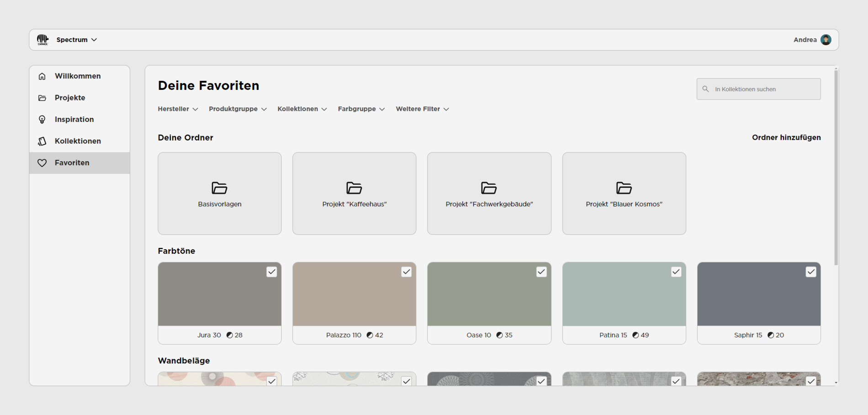Click the Caparol logo in the header

(x=43, y=40)
